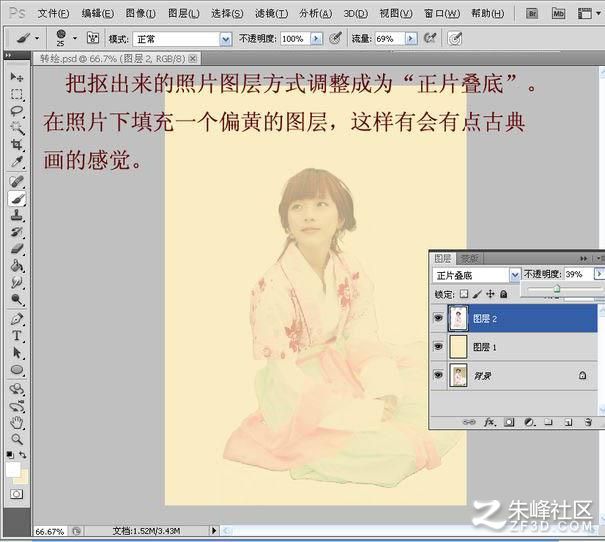Hide the 背景 layer eye icon
Image resolution: width=605 pixels, height=542 pixels.
coord(438,375)
